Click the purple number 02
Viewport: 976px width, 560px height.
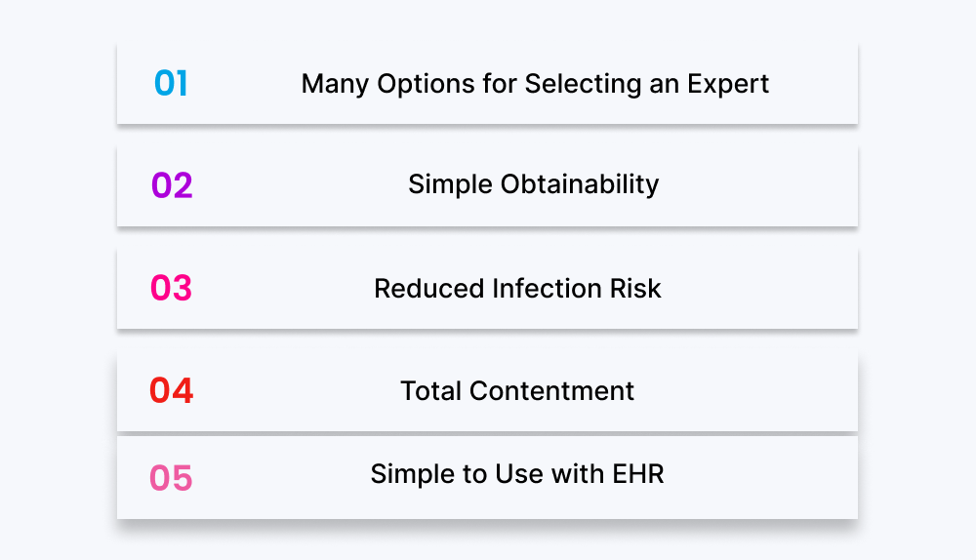172,185
